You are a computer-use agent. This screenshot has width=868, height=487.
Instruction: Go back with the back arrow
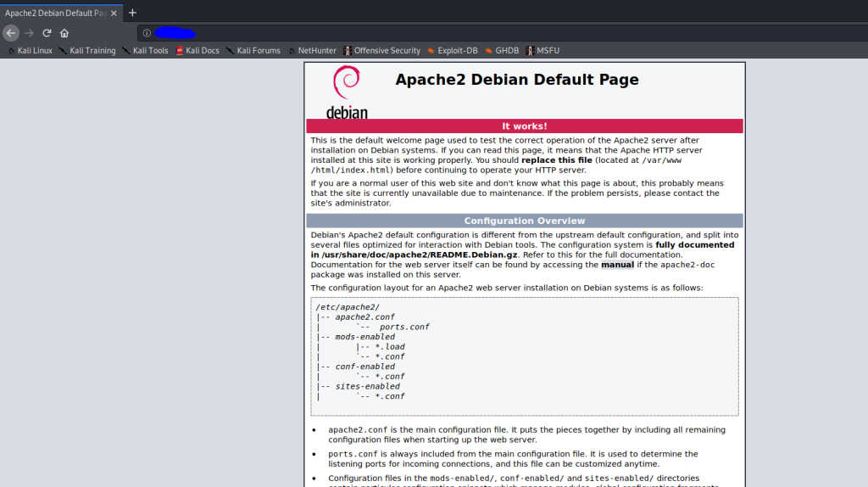[11, 33]
